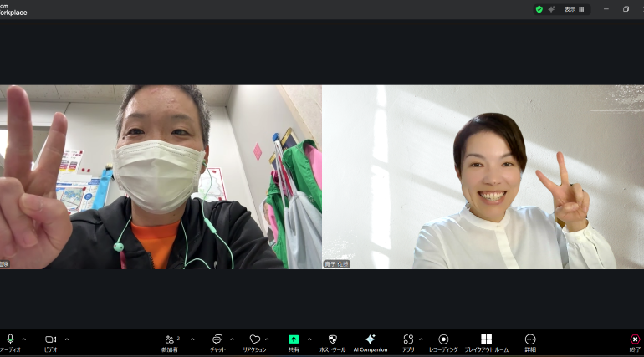Open the View (表示) layout menu
The height and width of the screenshot is (357, 644).
tap(574, 9)
